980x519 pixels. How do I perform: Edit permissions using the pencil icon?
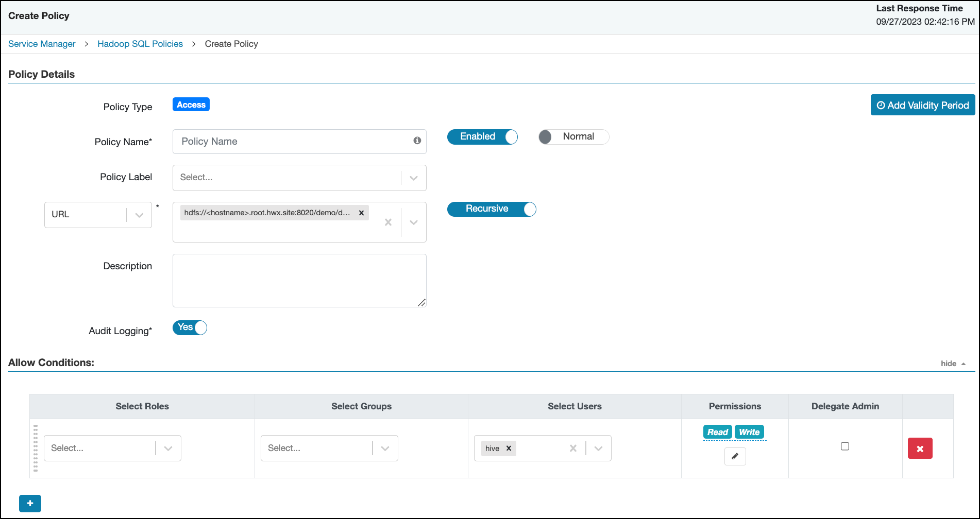(735, 456)
